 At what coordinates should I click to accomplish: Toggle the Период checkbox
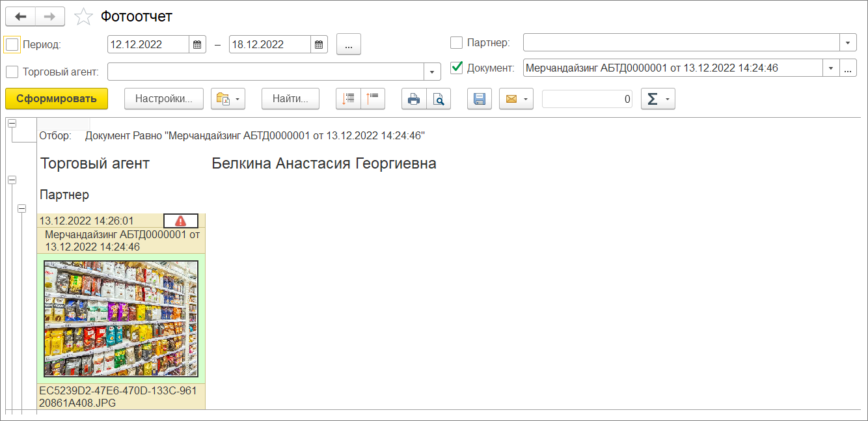click(x=12, y=44)
